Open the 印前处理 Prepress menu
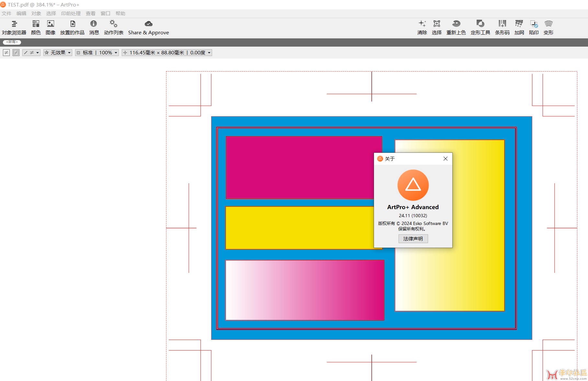Viewport: 588px width, 381px height. pos(71,14)
